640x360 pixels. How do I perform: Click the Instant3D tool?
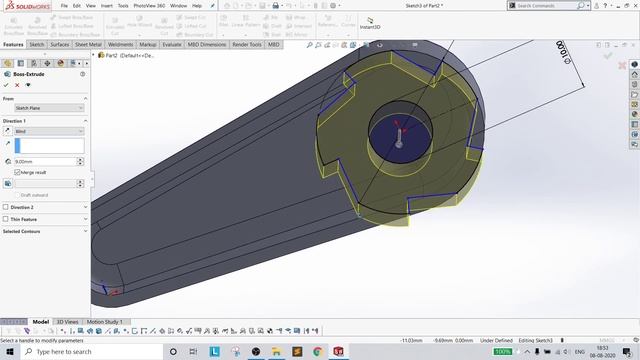(x=370, y=23)
